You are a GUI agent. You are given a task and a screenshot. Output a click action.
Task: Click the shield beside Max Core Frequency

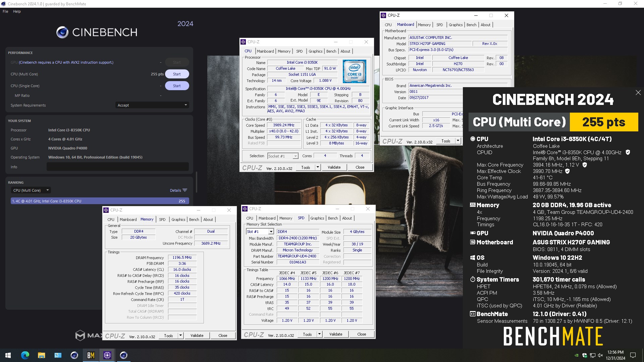(585, 165)
